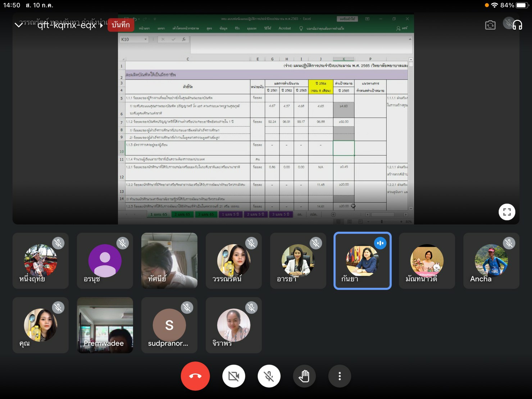Tap the red บันทึก recording indicator
Image resolution: width=532 pixels, height=399 pixels.
121,25
